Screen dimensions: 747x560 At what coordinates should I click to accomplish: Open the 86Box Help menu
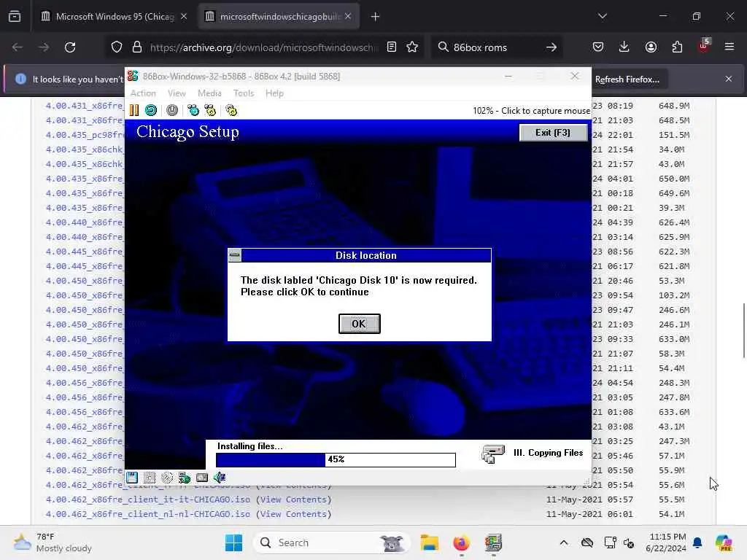coord(274,93)
